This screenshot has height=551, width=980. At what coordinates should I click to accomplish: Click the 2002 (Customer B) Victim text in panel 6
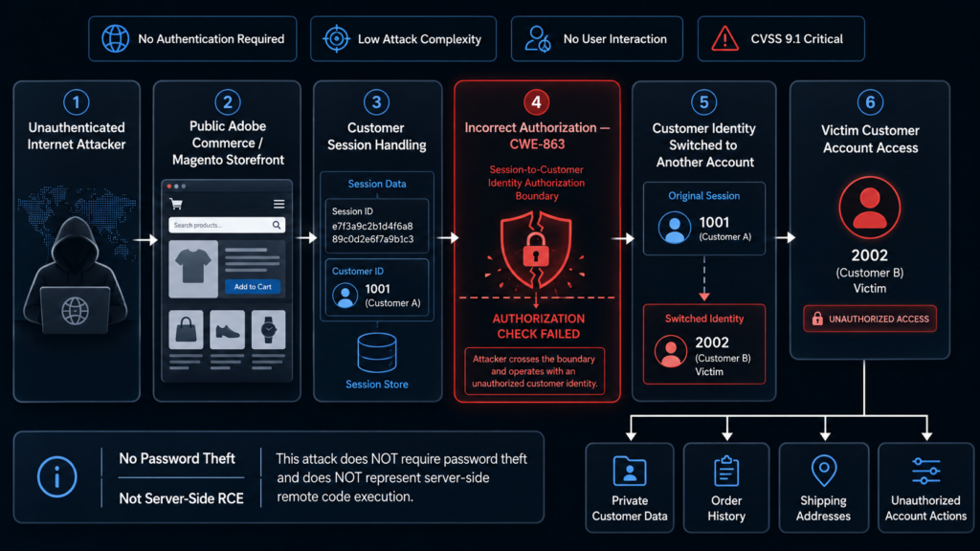point(869,271)
